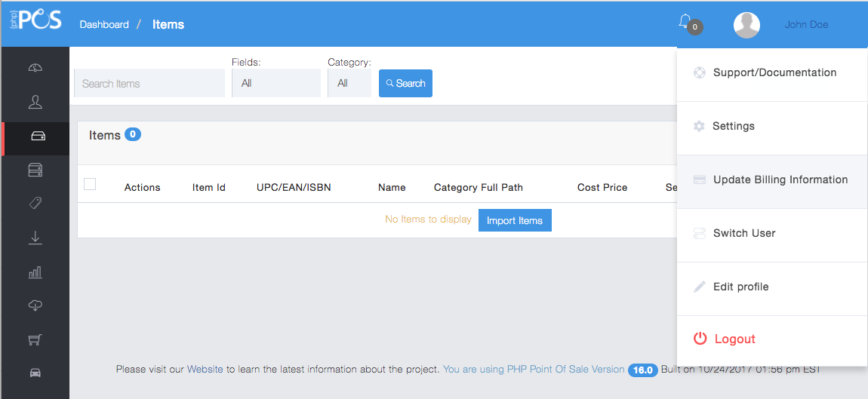The width and height of the screenshot is (868, 399).
Task: Click the Search Items input field
Action: 149,83
